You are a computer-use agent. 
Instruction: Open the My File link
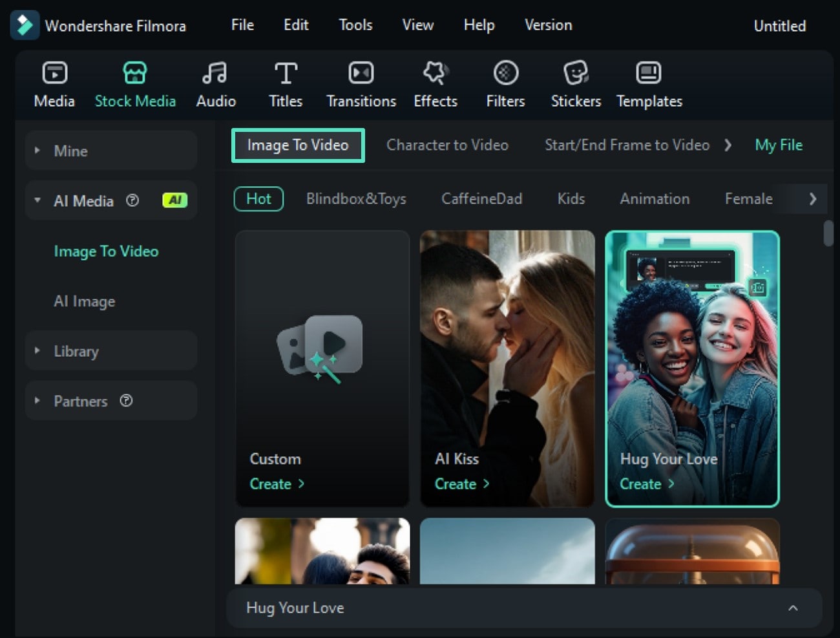tap(779, 145)
